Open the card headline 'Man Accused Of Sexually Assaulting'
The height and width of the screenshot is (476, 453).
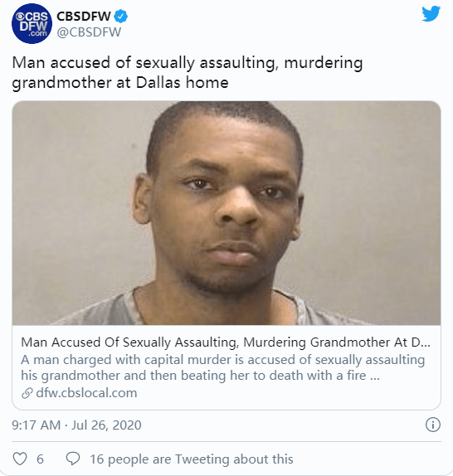point(226,342)
